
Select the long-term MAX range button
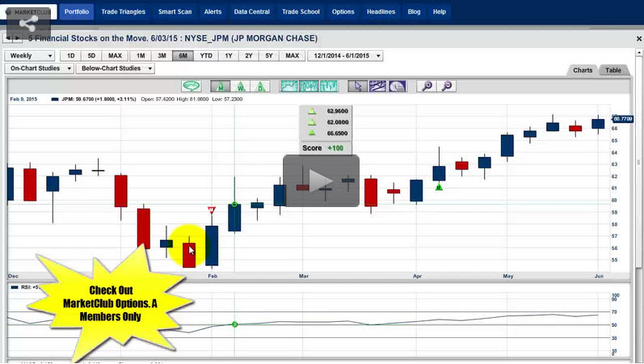coord(293,56)
